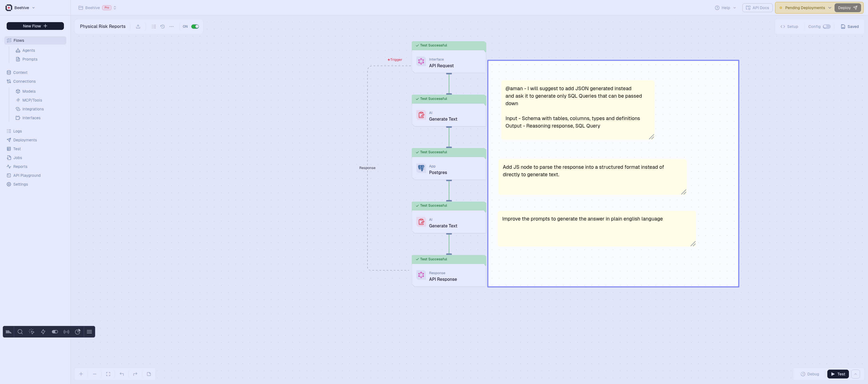Open version history icon in flow header
The image size is (868, 384).
pyautogui.click(x=162, y=27)
